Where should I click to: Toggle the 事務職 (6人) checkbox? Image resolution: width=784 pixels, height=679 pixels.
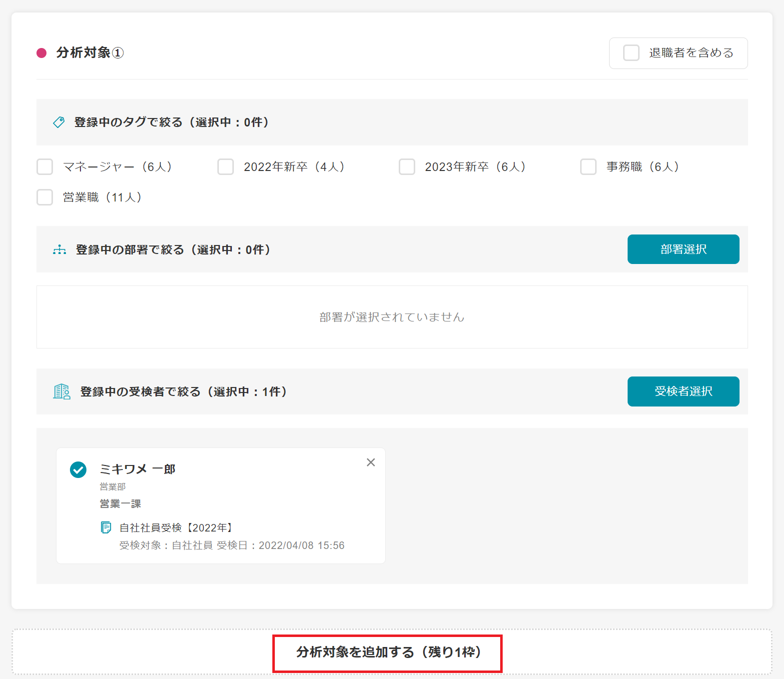[588, 167]
